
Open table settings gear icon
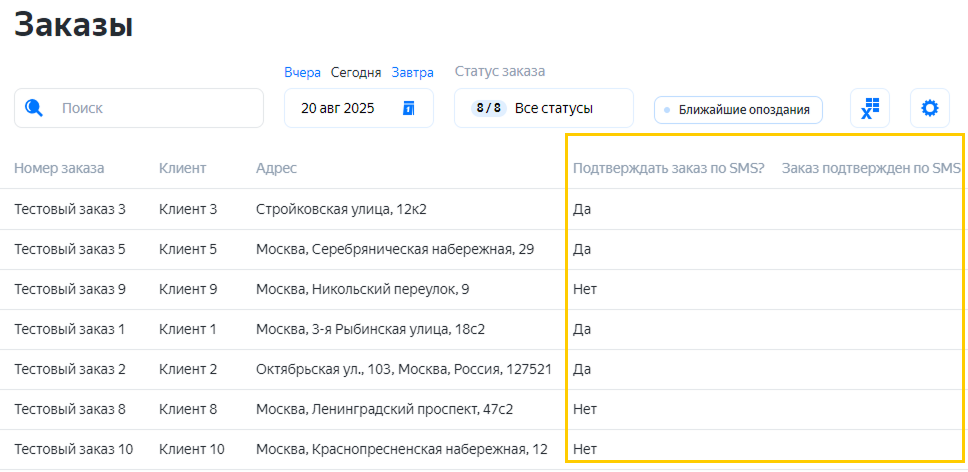930,108
